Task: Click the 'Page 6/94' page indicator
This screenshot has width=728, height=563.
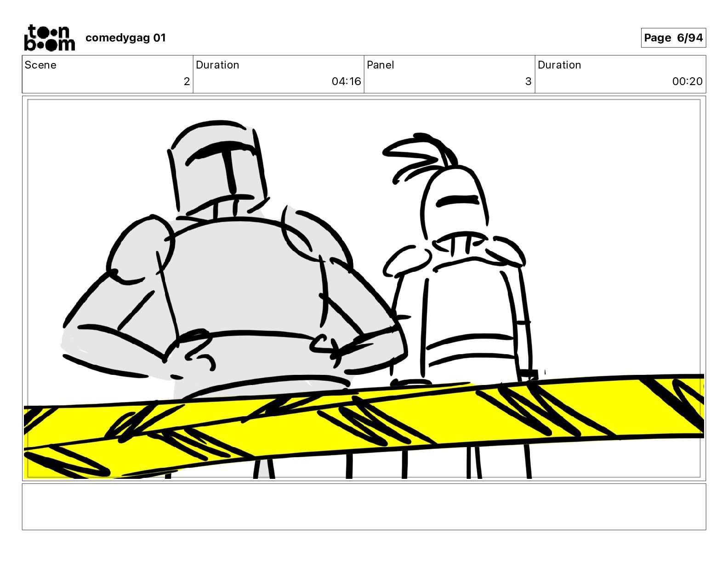Action: point(673,38)
